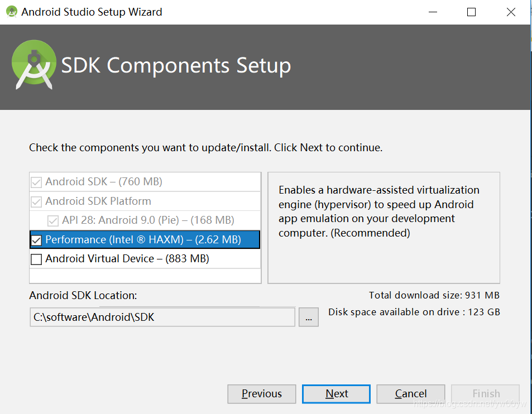
Task: Continue with the Next button
Action: (x=336, y=394)
